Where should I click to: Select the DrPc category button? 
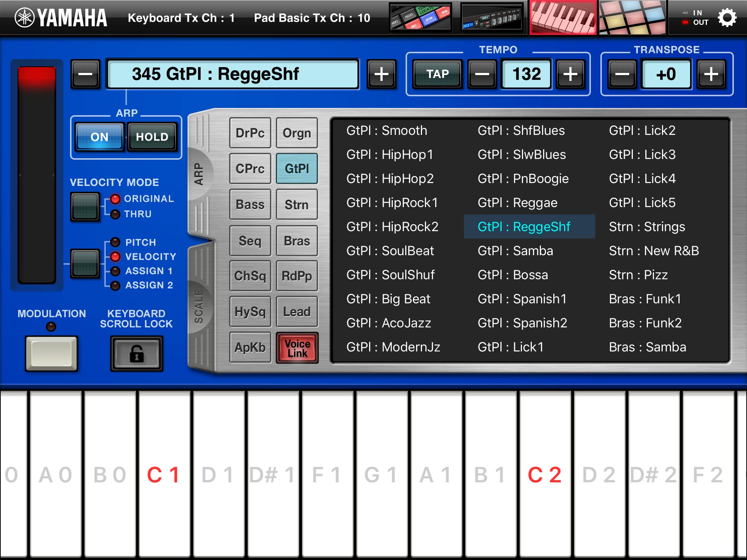250,133
